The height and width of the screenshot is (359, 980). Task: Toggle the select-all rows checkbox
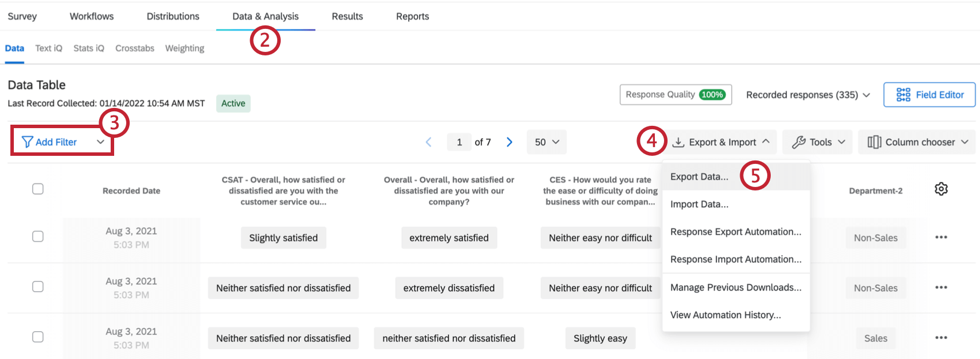coord(38,189)
